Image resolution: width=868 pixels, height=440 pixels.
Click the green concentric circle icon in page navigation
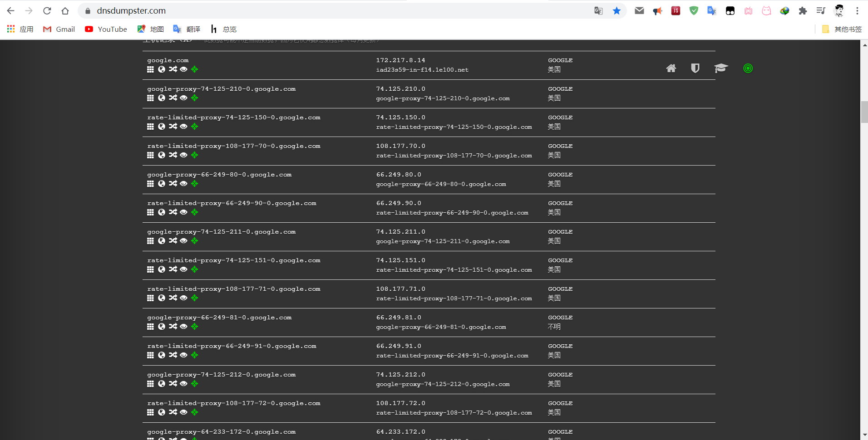point(748,68)
